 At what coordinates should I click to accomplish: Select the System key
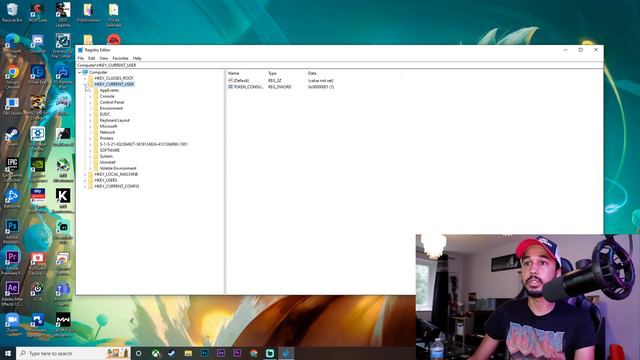[106, 156]
